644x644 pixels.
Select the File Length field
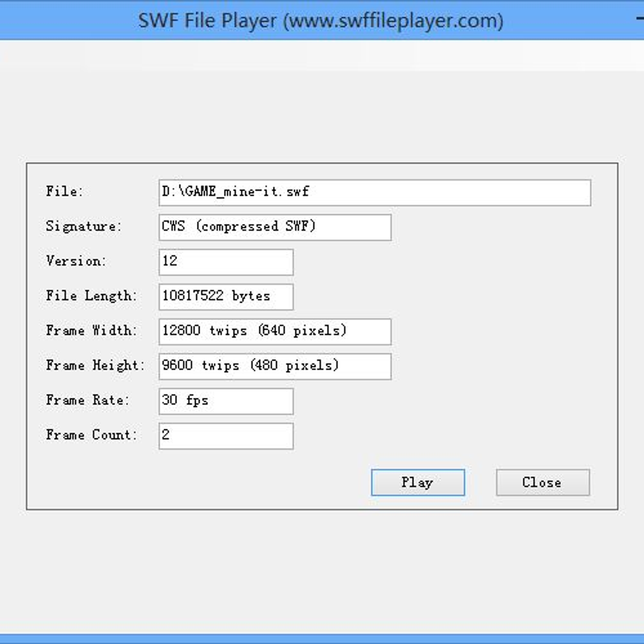click(226, 297)
